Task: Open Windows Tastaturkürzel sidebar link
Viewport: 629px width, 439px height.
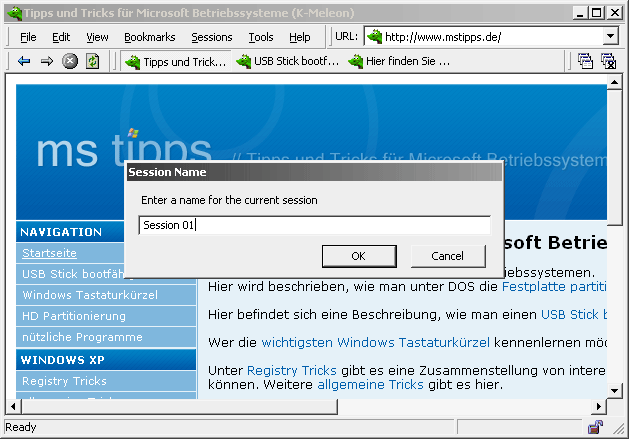Action: 90,295
